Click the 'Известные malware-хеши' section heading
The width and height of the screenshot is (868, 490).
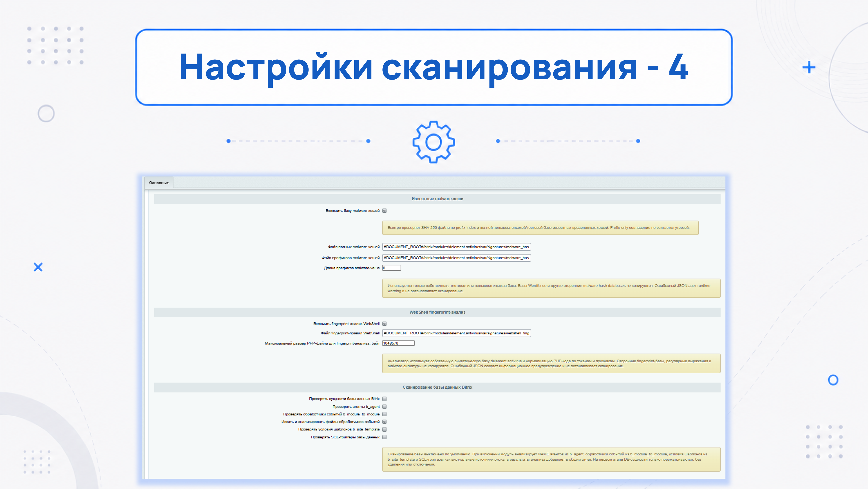click(x=437, y=199)
